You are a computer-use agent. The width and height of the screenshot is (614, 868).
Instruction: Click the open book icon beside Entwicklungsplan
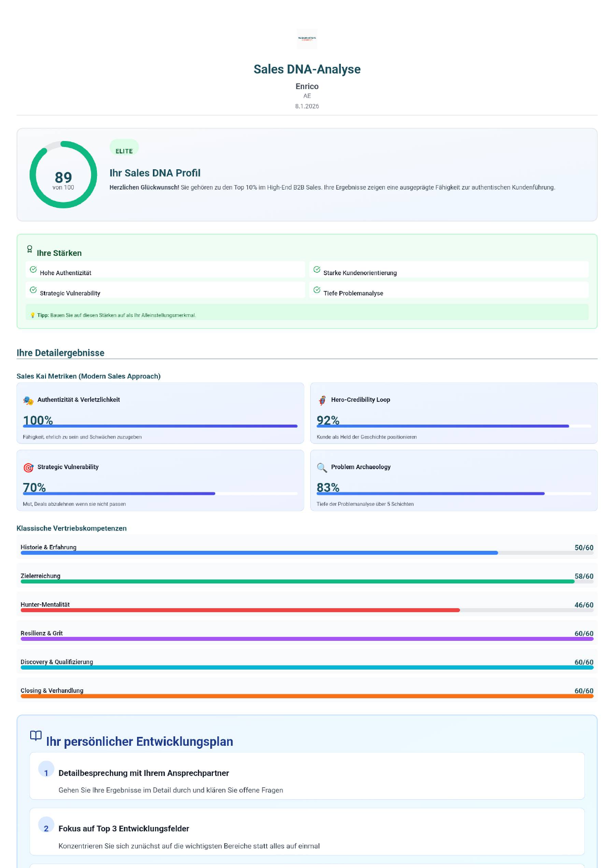tap(36, 735)
